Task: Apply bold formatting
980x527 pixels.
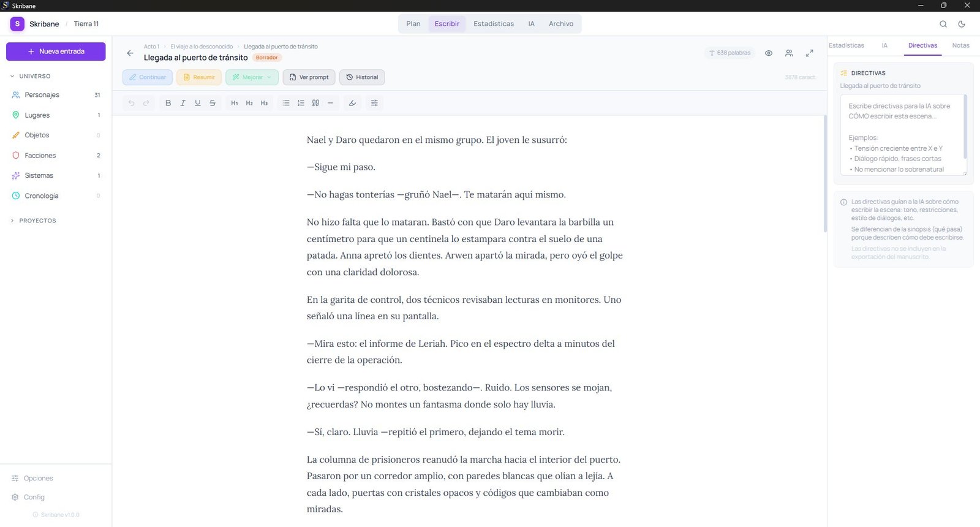Action: [x=168, y=103]
